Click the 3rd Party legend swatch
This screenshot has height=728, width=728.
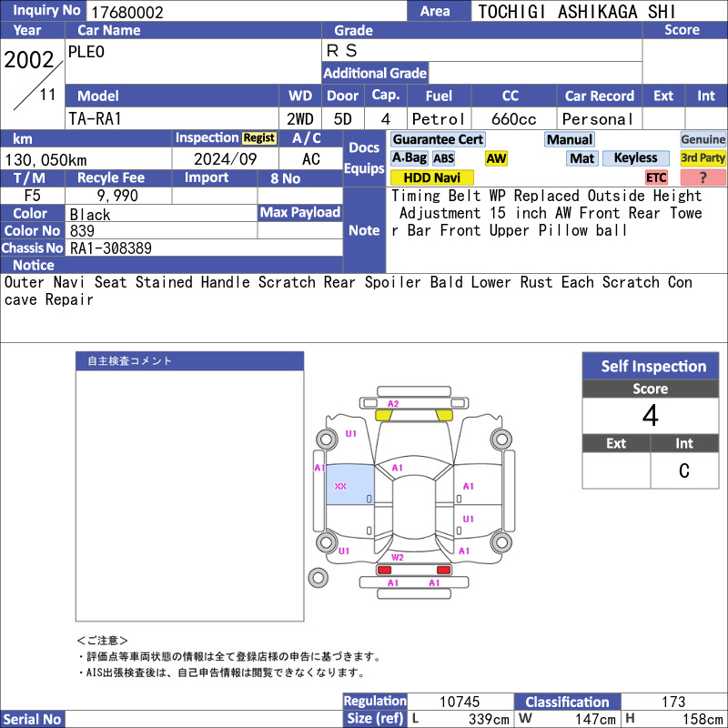click(x=703, y=158)
